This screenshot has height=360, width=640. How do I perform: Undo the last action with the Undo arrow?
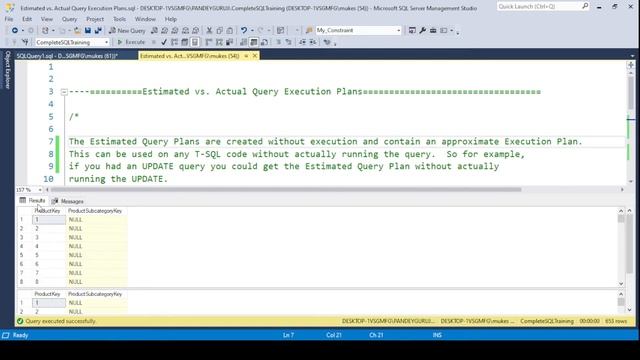pos(244,31)
